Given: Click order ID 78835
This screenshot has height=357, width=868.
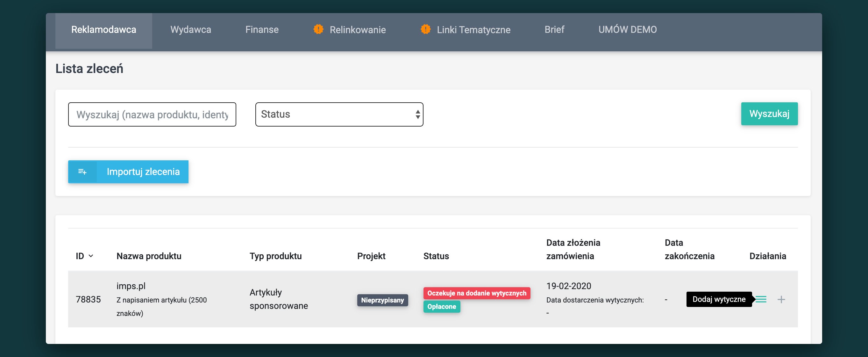Looking at the screenshot, I should pos(88,299).
